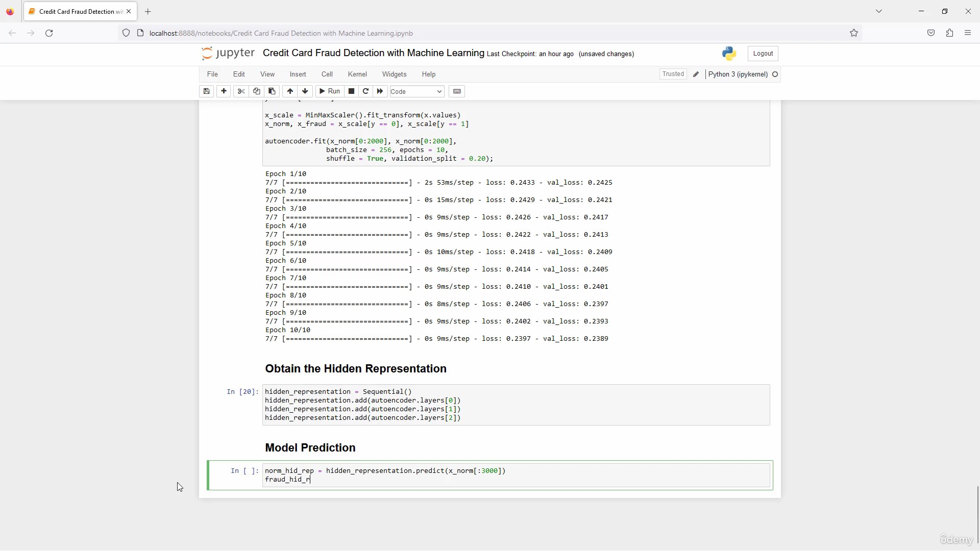Move selected cell up with the arrow icon
The height and width of the screenshot is (551, 980).
[290, 91]
